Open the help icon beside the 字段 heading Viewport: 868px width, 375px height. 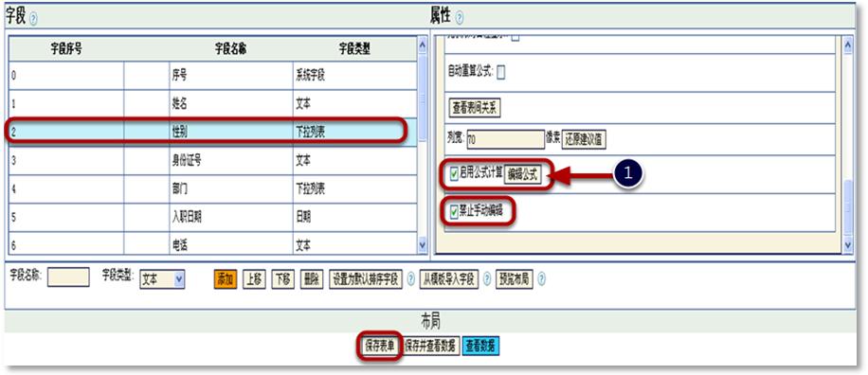click(x=33, y=18)
